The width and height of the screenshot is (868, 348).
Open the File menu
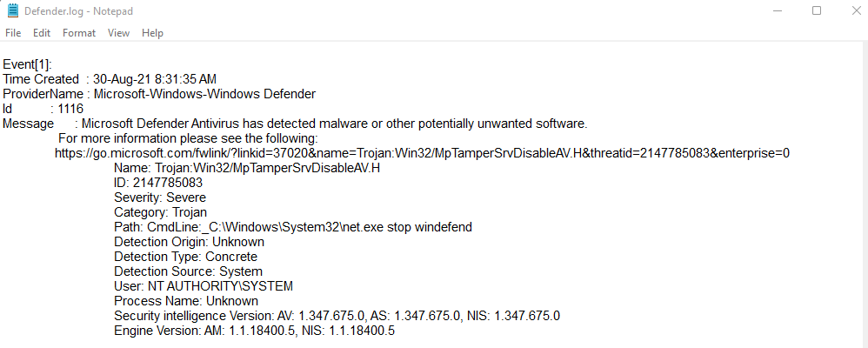[x=13, y=33]
